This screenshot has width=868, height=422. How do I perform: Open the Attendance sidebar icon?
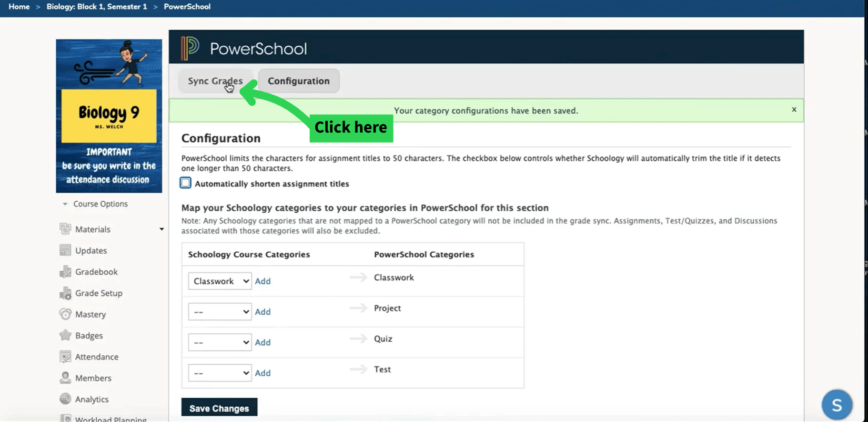click(65, 357)
